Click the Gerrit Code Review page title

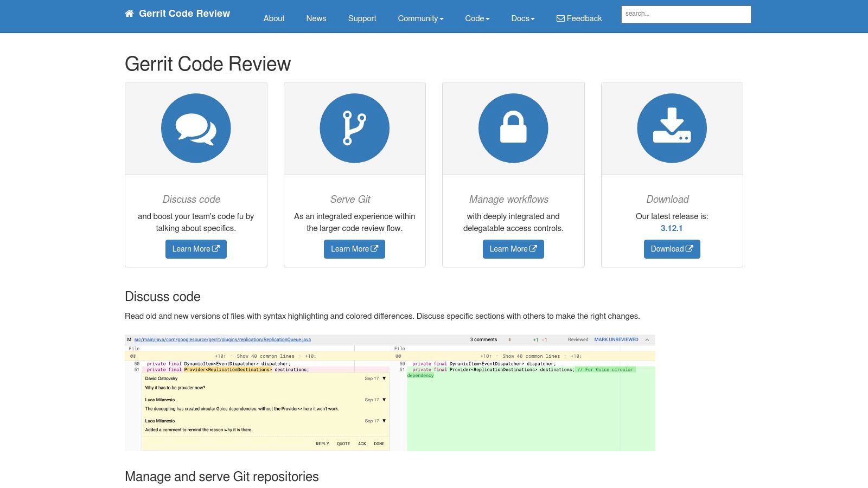point(208,64)
